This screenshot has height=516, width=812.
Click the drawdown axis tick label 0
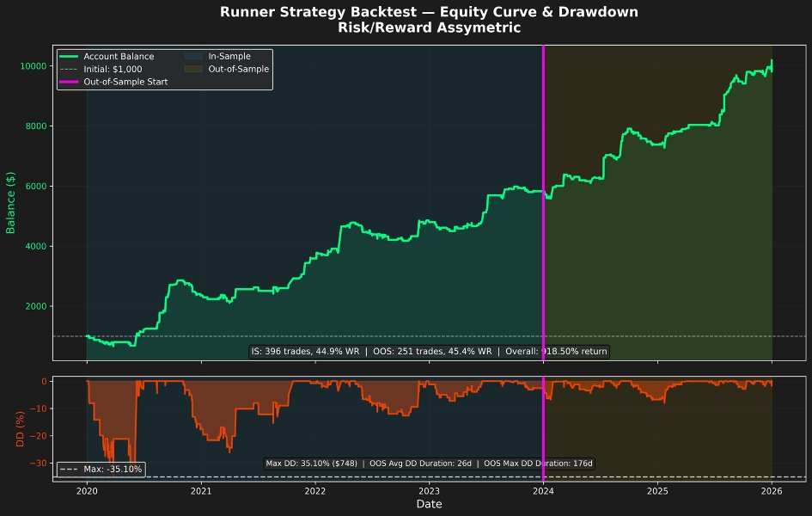tap(44, 382)
